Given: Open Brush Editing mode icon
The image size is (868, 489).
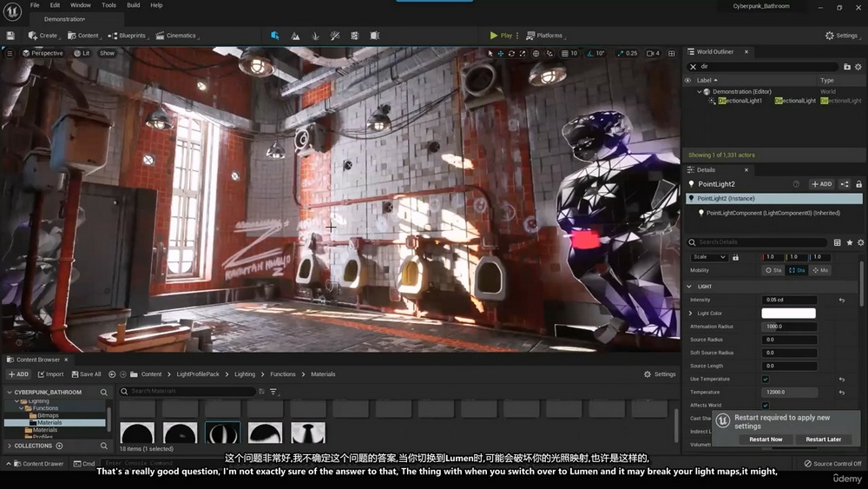Looking at the screenshot, I should [375, 36].
